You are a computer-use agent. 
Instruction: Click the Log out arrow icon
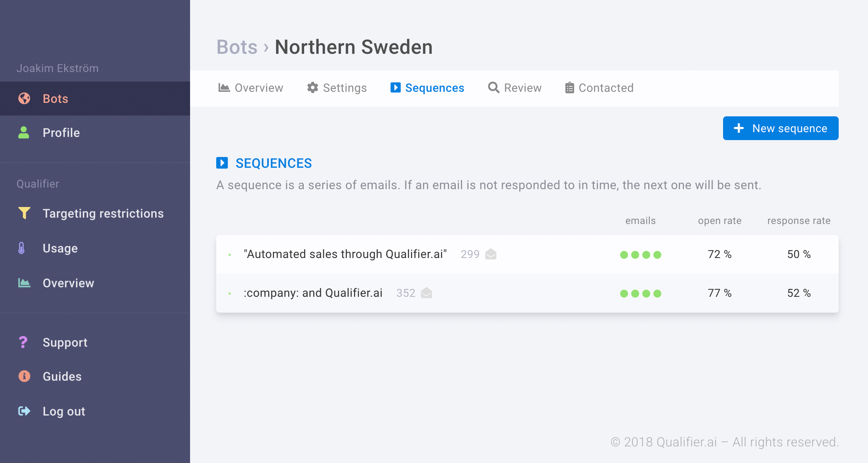click(24, 411)
